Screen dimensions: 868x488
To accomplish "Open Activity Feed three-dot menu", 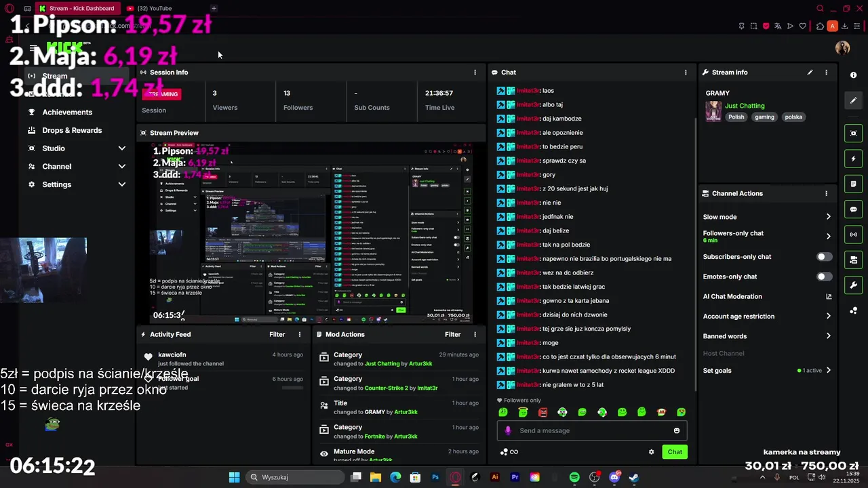I will [x=300, y=334].
